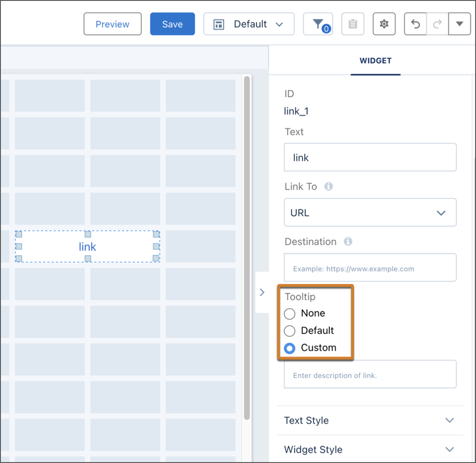Show Destination info tooltip
This screenshot has width=476, height=463.
348,242
